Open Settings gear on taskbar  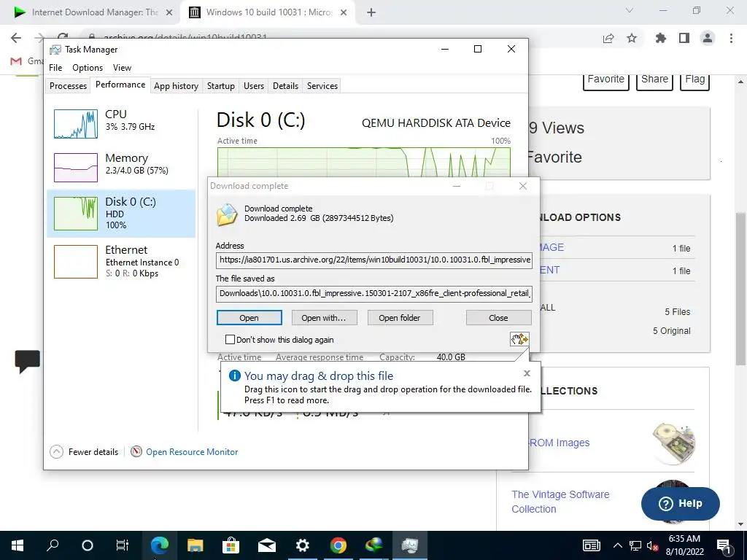click(303, 545)
